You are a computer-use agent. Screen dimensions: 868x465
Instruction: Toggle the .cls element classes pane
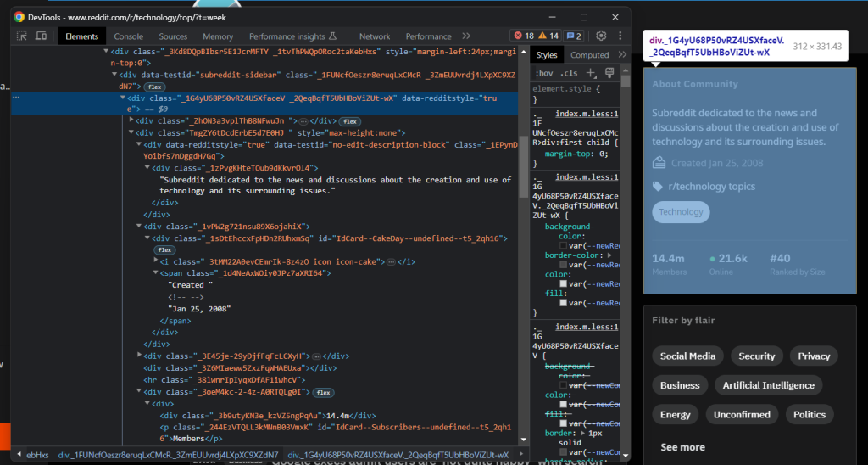pos(570,73)
